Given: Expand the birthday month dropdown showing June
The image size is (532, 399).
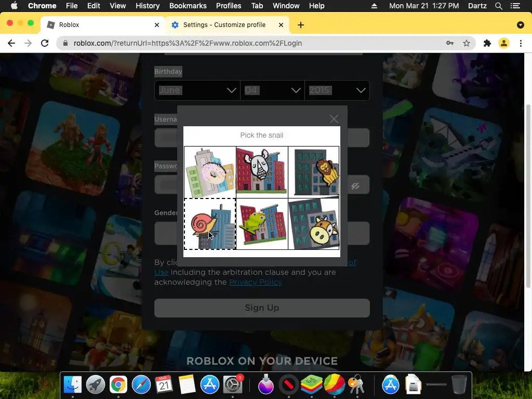Looking at the screenshot, I should pos(197,90).
